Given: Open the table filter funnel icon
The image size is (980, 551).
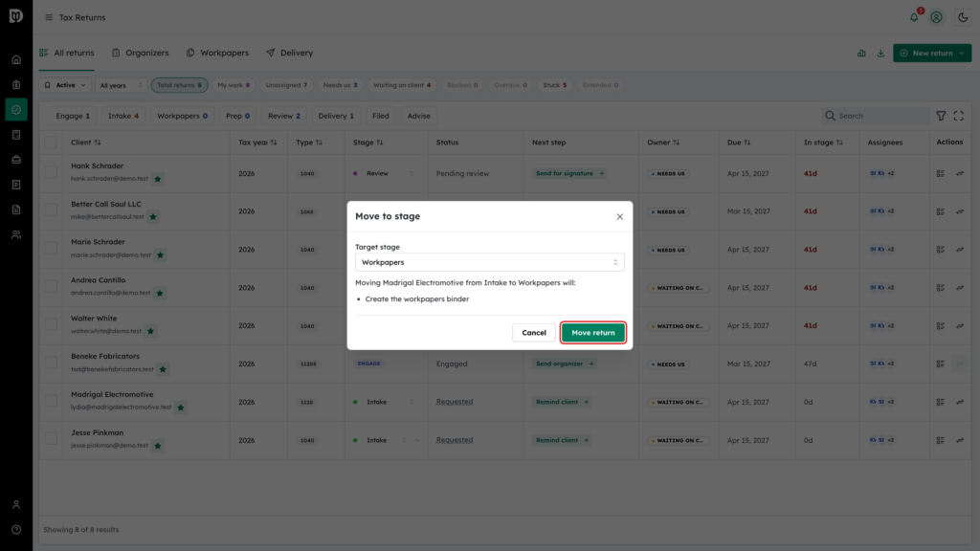Looking at the screenshot, I should coord(941,116).
